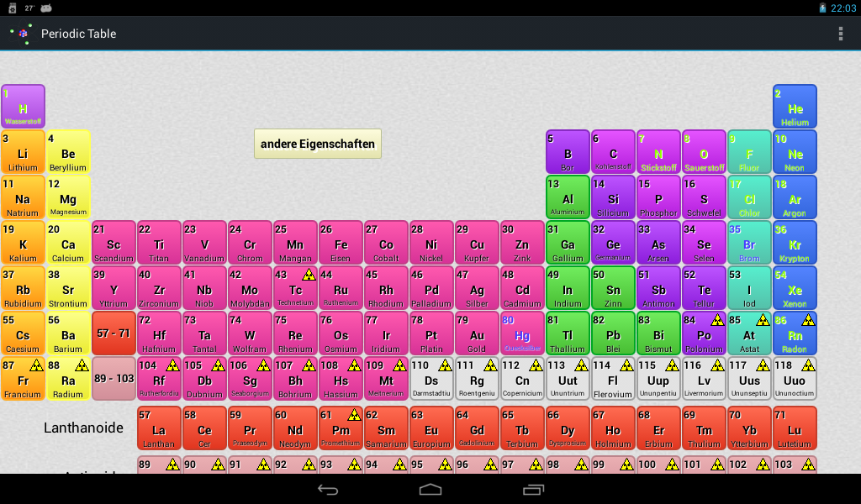Open the Kupfer (Cu) element tile
Image resolution: width=861 pixels, height=504 pixels.
[478, 243]
